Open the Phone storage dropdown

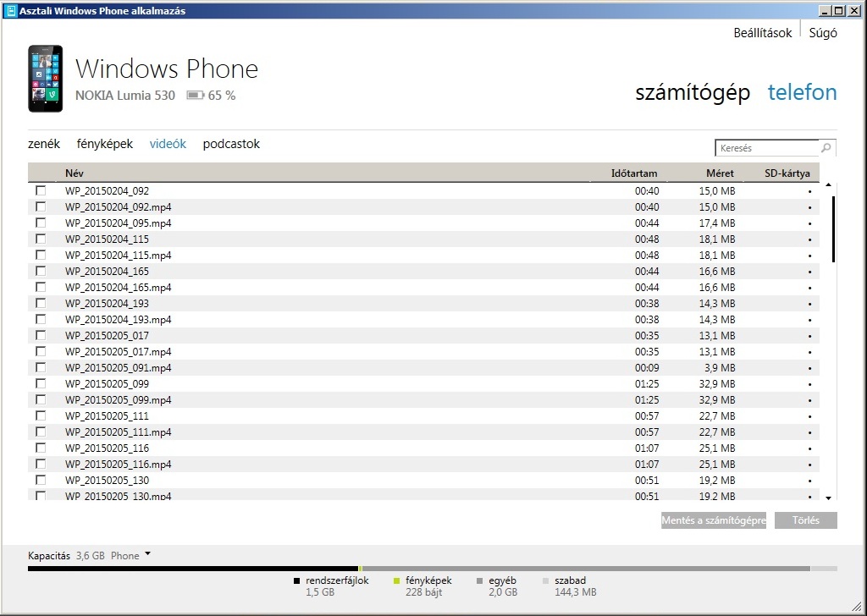147,554
